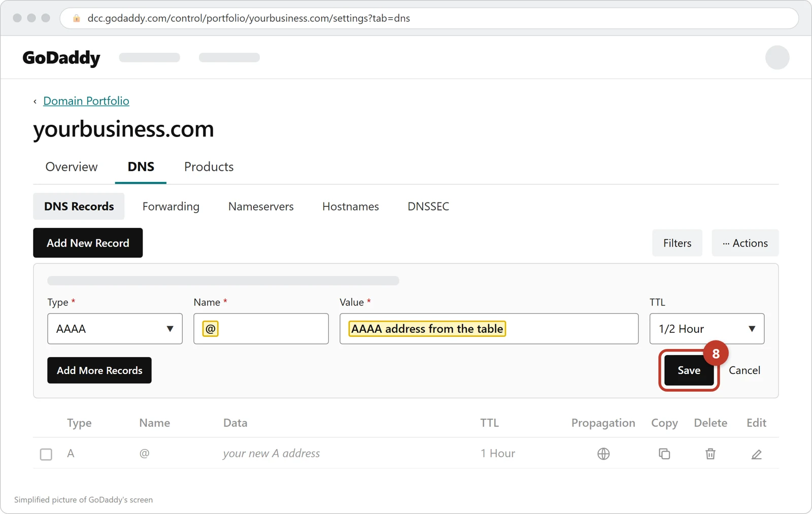Switch to the Hostnames sub-tab
This screenshot has height=514, width=812.
coord(351,207)
